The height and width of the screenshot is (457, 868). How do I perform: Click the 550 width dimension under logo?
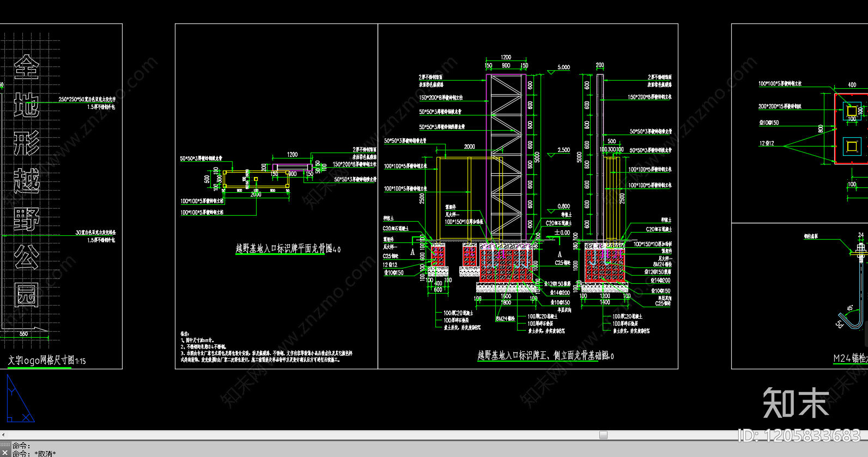coord(23,334)
